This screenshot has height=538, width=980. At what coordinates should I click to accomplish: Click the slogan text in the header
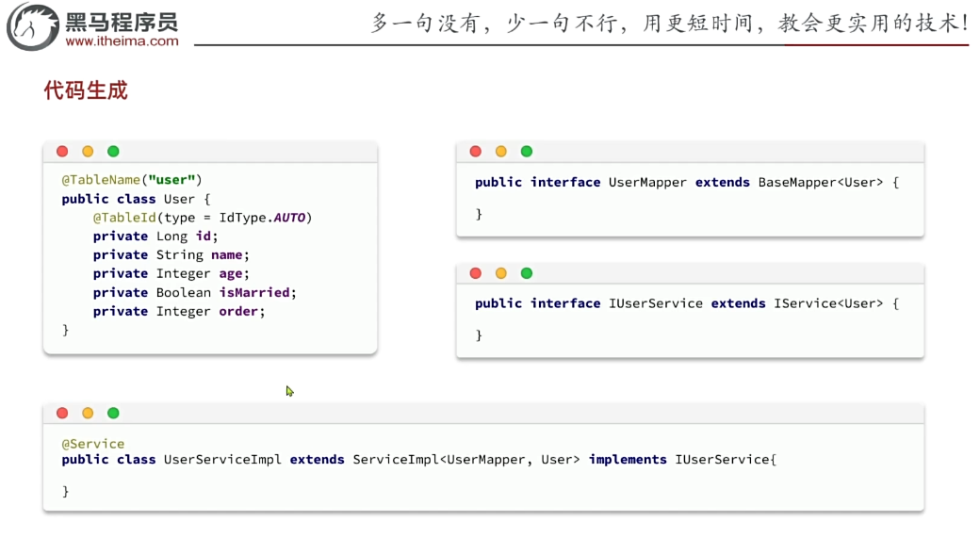point(669,23)
